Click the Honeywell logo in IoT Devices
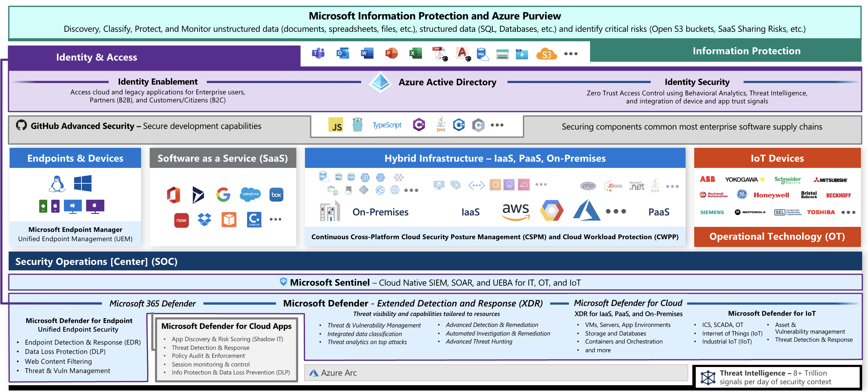Viewport: 868px width, 392px height. point(771,195)
